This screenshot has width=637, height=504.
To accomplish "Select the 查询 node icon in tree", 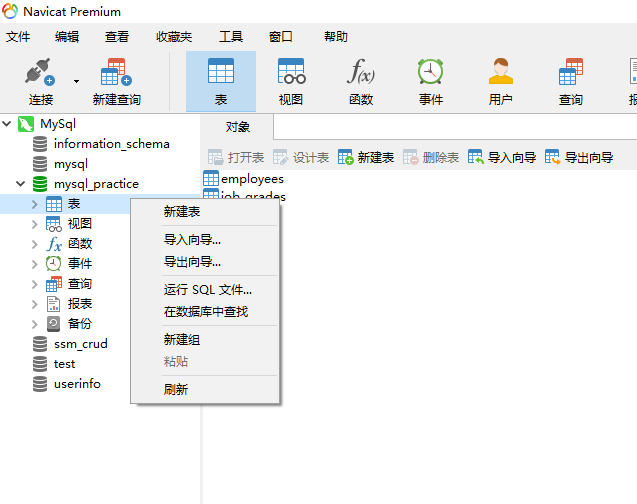I will tap(54, 284).
